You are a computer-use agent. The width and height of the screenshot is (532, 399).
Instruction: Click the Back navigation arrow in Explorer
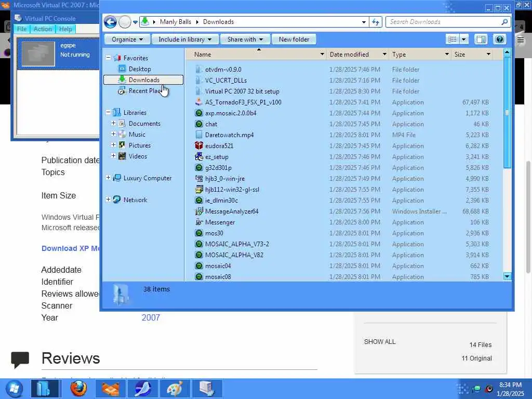pyautogui.click(x=110, y=22)
